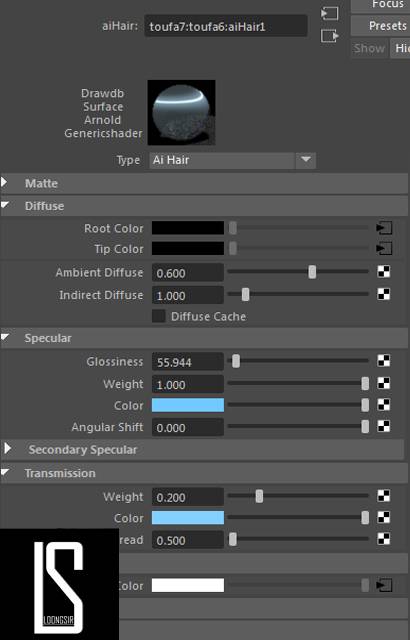Click checker map button for Specular Color
410x640 pixels.
point(383,404)
